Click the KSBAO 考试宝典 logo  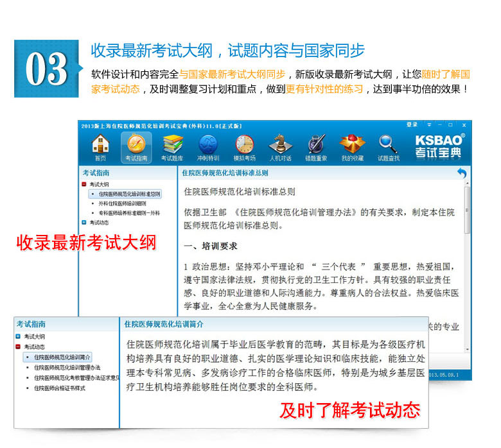[439, 146]
